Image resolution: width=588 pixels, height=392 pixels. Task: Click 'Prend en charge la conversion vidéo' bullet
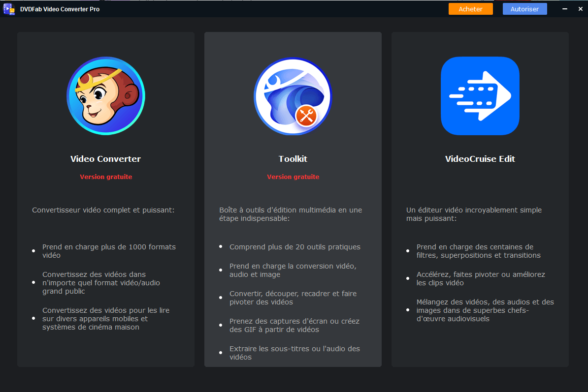pyautogui.click(x=293, y=271)
